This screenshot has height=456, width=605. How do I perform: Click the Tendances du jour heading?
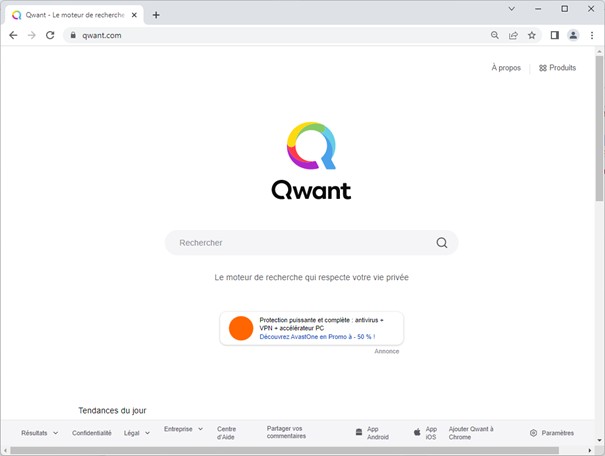pyautogui.click(x=112, y=410)
